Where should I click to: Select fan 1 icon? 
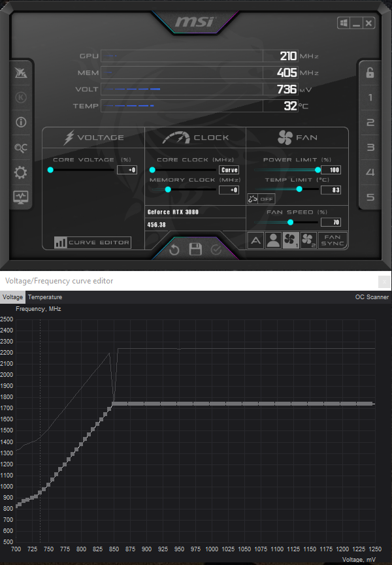coord(290,240)
